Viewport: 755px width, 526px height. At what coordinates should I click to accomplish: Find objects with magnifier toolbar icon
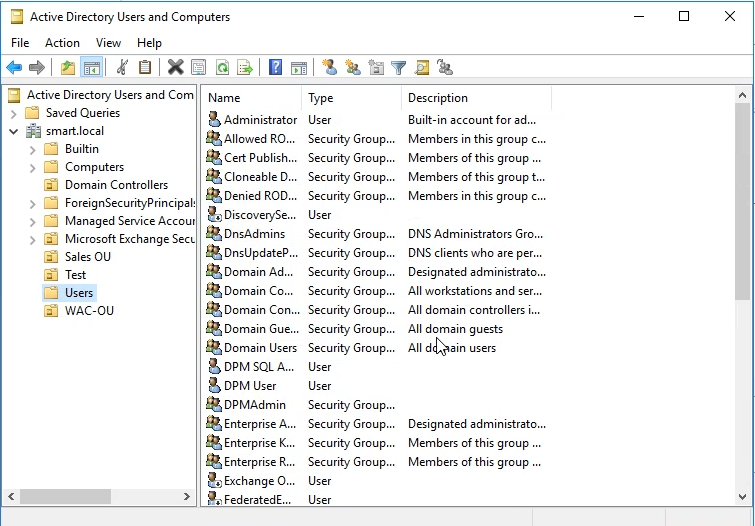[x=422, y=68]
